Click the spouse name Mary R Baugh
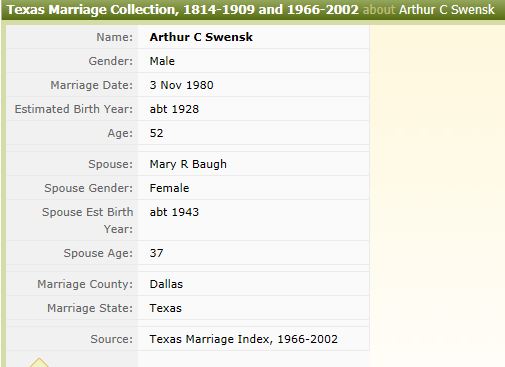 coord(188,164)
